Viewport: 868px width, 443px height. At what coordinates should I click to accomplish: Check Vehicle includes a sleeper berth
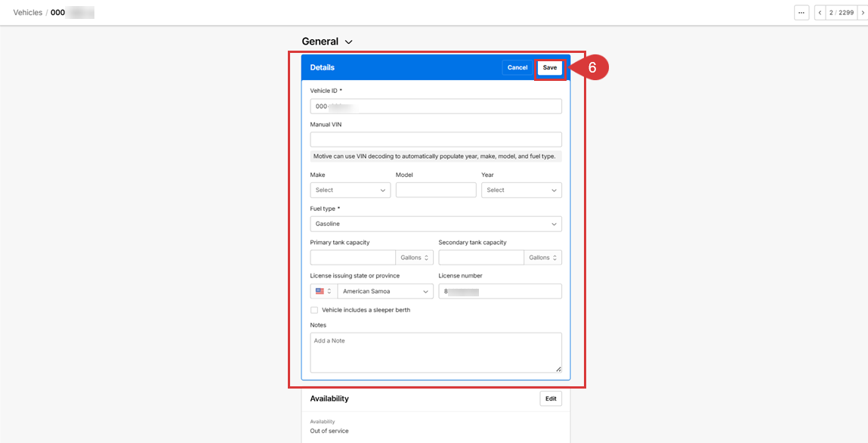point(314,310)
